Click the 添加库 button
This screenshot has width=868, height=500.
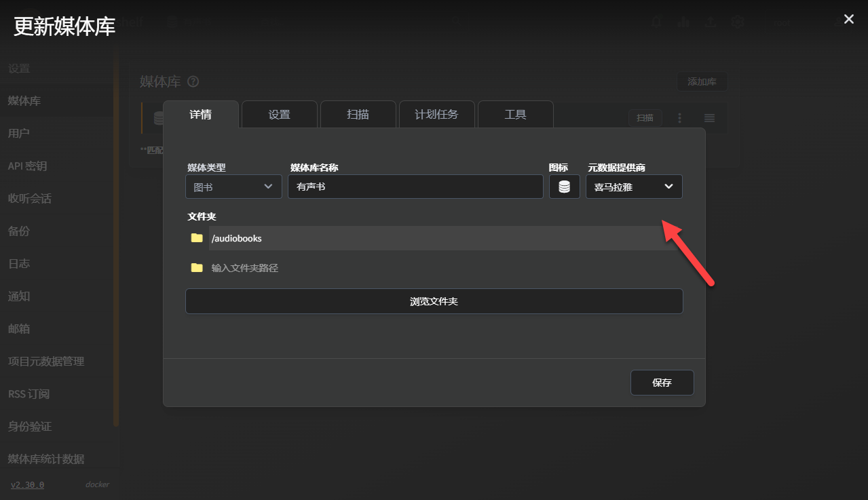[702, 81]
